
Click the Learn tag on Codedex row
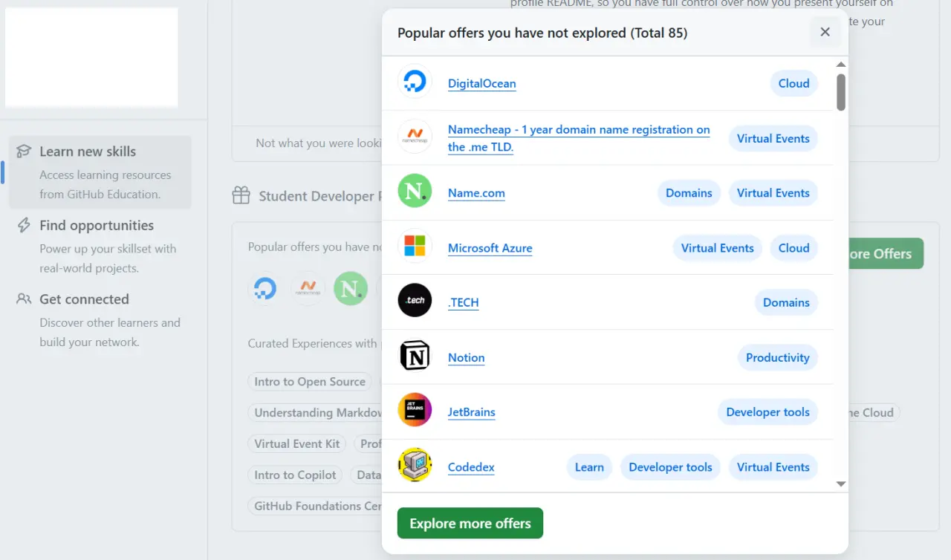click(x=589, y=467)
